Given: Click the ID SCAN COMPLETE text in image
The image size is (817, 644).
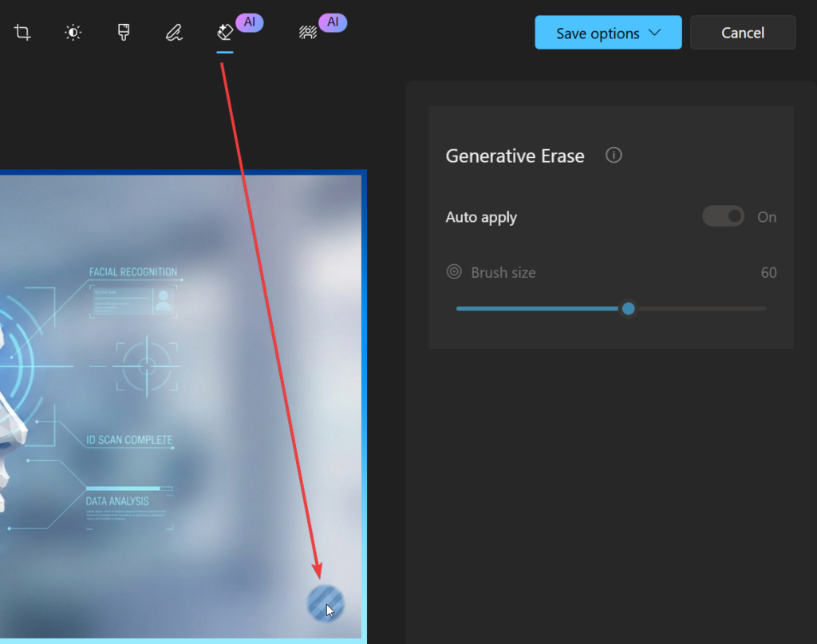Looking at the screenshot, I should (x=129, y=440).
